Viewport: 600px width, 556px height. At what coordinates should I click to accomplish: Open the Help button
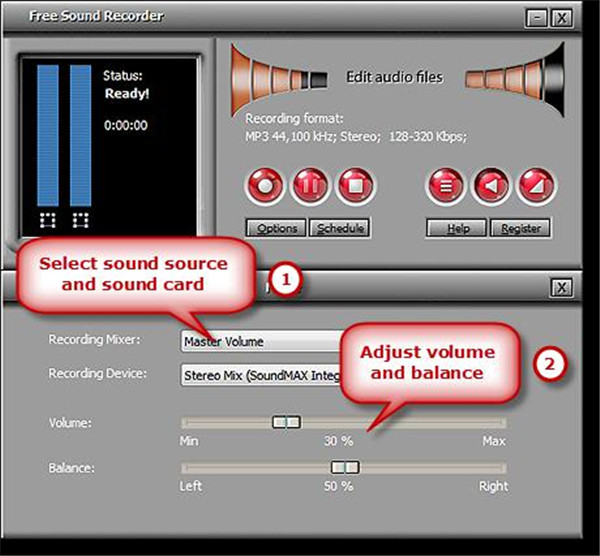[x=457, y=228]
